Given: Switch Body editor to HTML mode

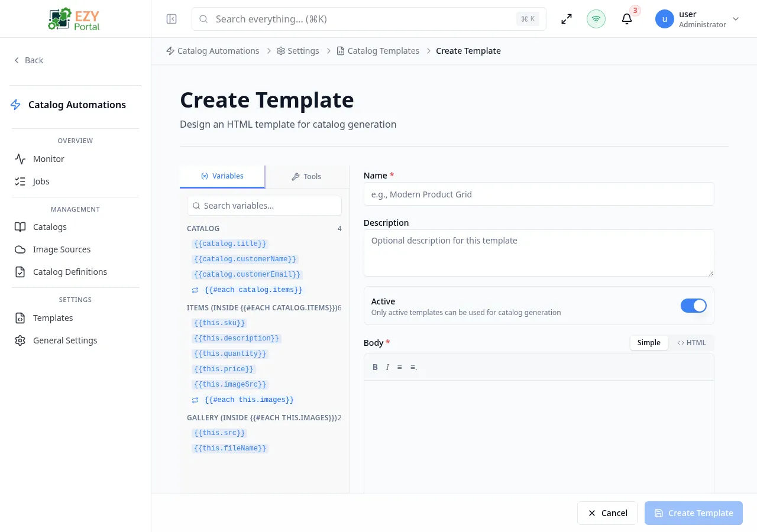Looking at the screenshot, I should click(691, 343).
